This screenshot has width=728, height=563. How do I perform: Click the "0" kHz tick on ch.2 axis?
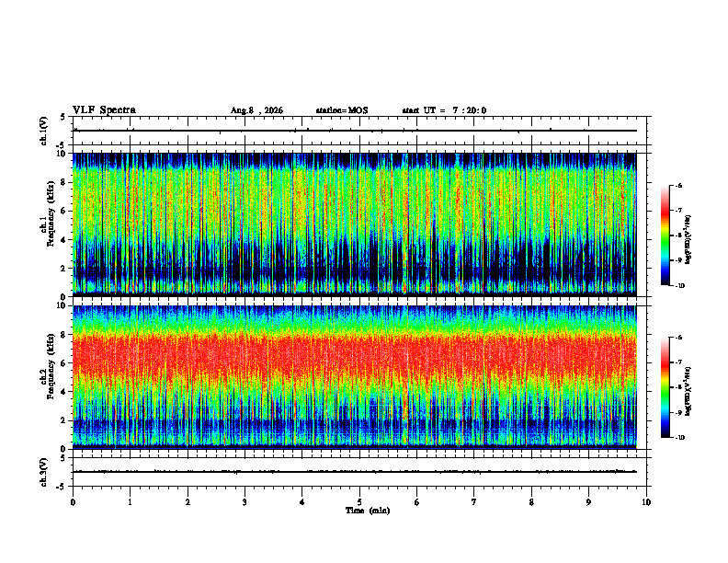(65, 449)
